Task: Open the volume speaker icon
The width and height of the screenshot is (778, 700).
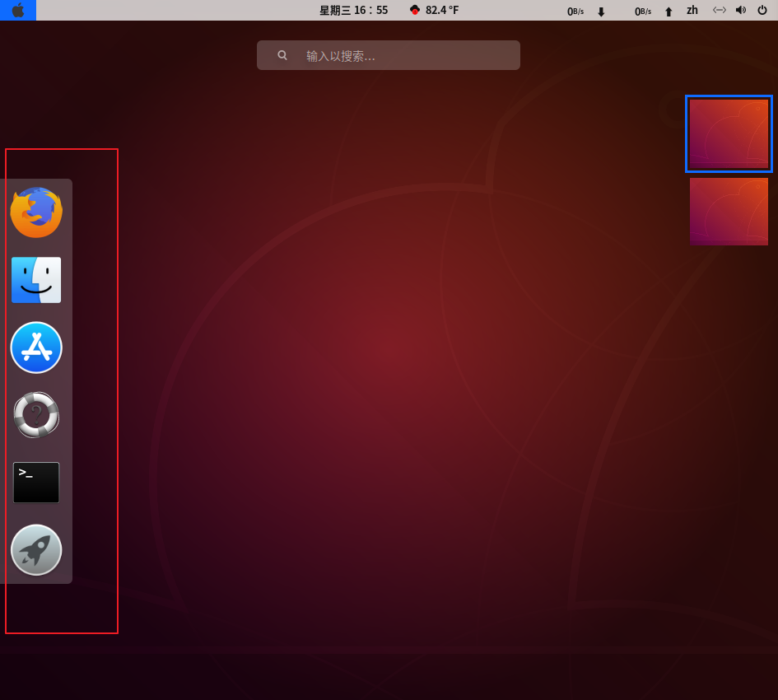Action: tap(740, 11)
